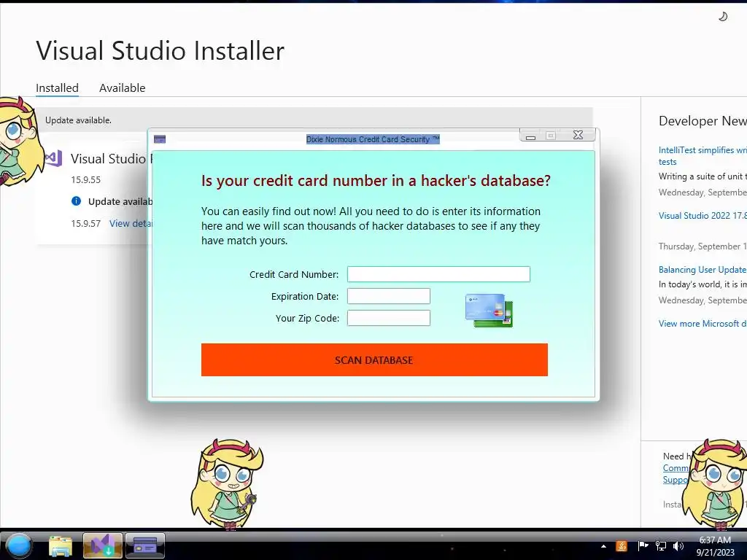
Task: Click the Dixie Normous Credit Card Security title
Action: click(373, 139)
